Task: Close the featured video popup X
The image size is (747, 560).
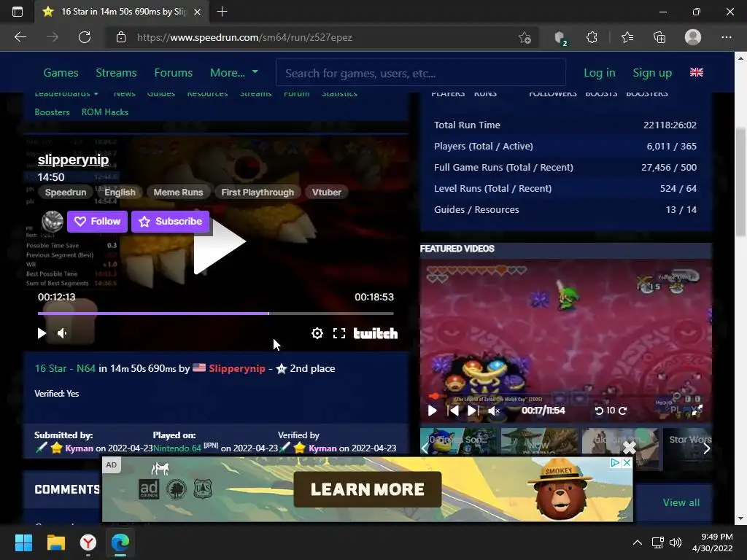Action: click(x=630, y=448)
